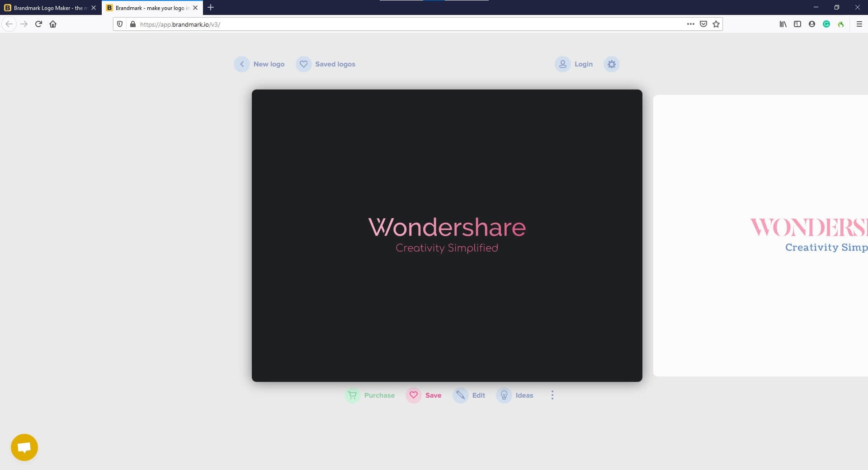Click the Saved logos text link
The image size is (868, 470).
tap(335, 64)
